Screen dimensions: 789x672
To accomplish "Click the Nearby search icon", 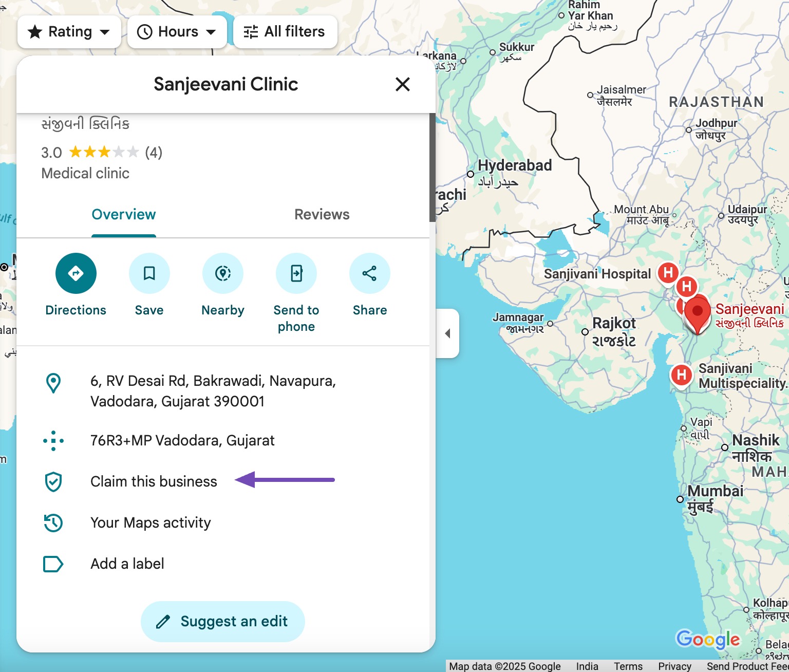I will pyautogui.click(x=222, y=273).
